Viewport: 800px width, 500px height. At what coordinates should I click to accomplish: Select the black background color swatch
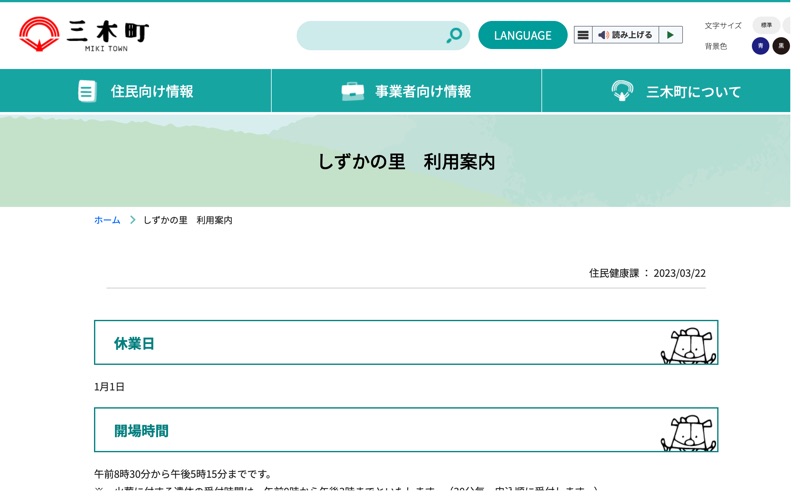coord(781,46)
